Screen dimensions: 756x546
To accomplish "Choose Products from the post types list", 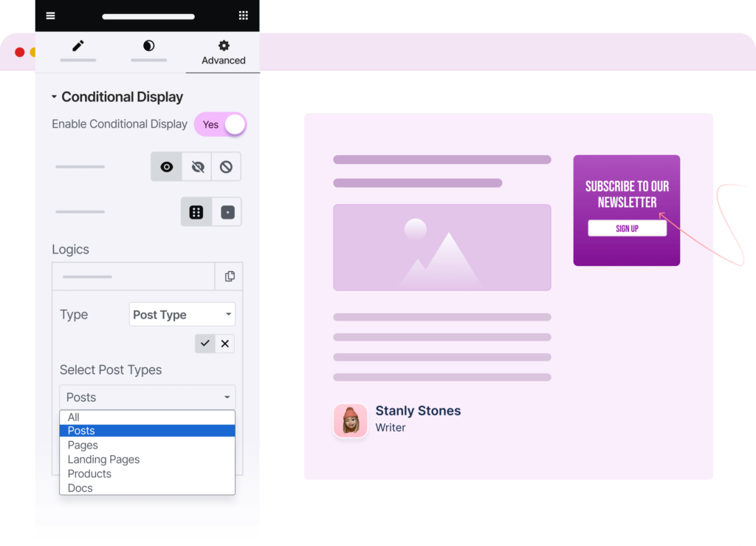I will tap(89, 474).
